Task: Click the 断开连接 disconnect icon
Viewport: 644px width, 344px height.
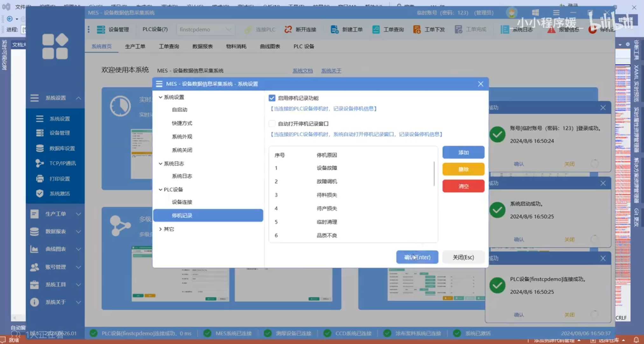Action: click(x=288, y=29)
